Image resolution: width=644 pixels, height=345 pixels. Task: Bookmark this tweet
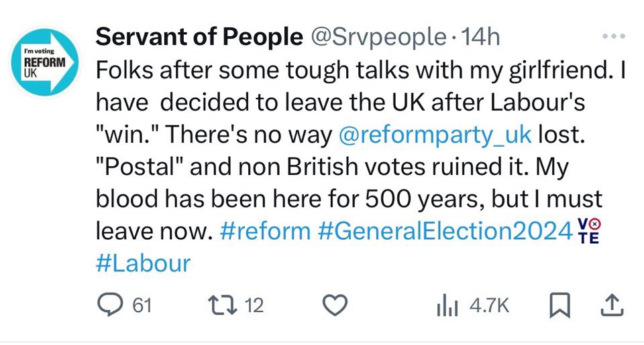pos(557,306)
